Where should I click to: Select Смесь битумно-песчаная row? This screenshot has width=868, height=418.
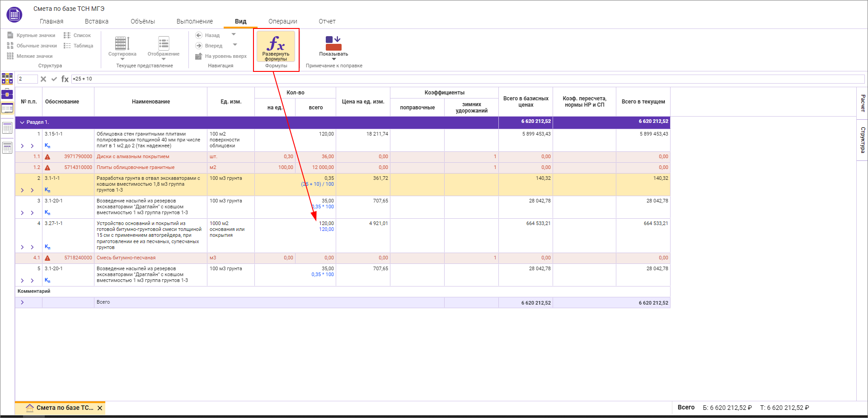tap(343, 258)
